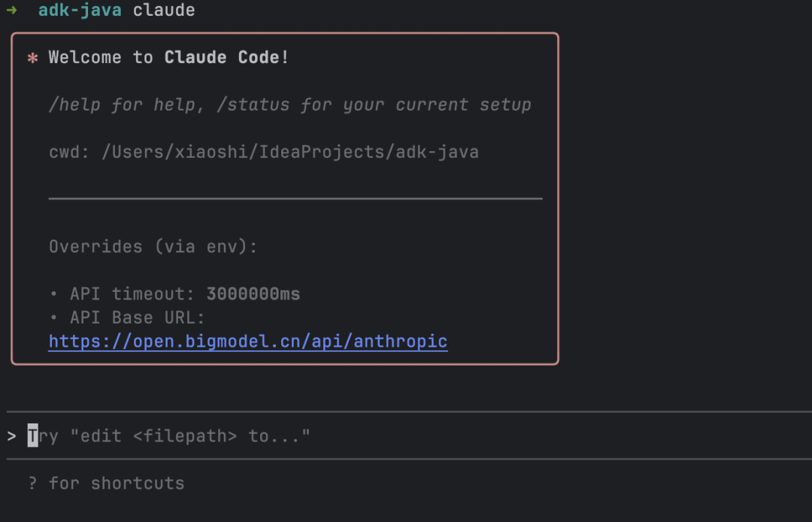Click the cwd path /Users/xiaoshi/IdeaProjects/adk-java
This screenshot has height=522, width=812.
[290, 152]
